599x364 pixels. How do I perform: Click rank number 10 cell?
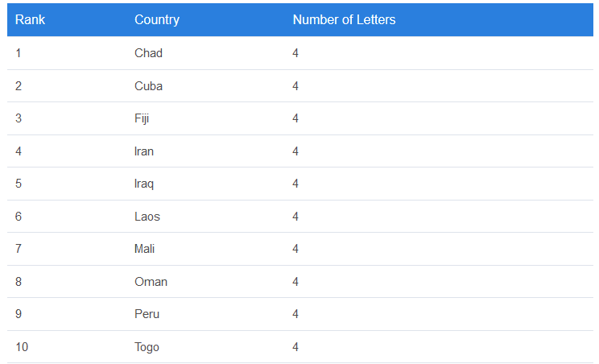pos(22,347)
